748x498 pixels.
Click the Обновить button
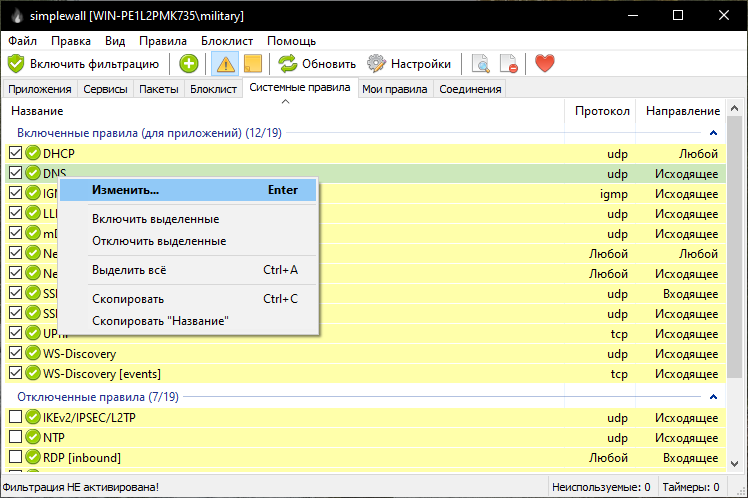(x=317, y=64)
